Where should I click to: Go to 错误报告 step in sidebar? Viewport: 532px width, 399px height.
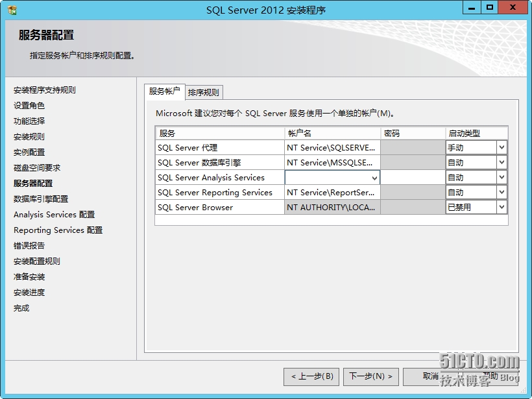pos(29,246)
